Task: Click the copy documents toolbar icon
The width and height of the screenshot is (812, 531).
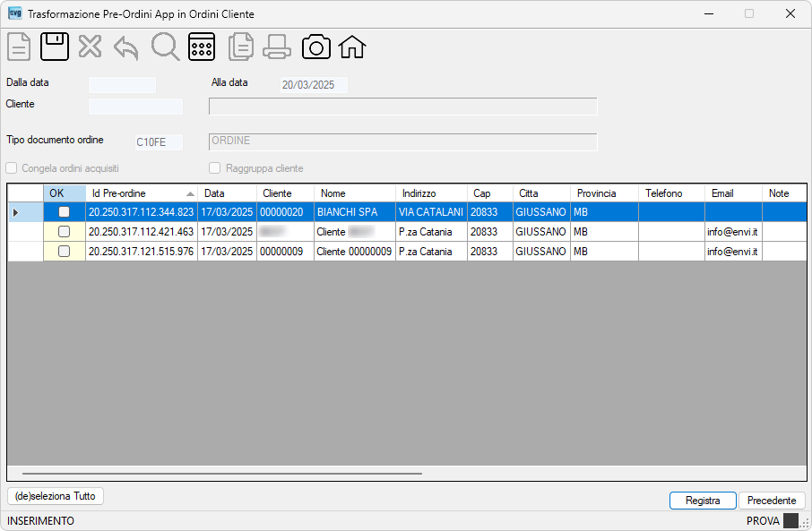Action: (241, 47)
